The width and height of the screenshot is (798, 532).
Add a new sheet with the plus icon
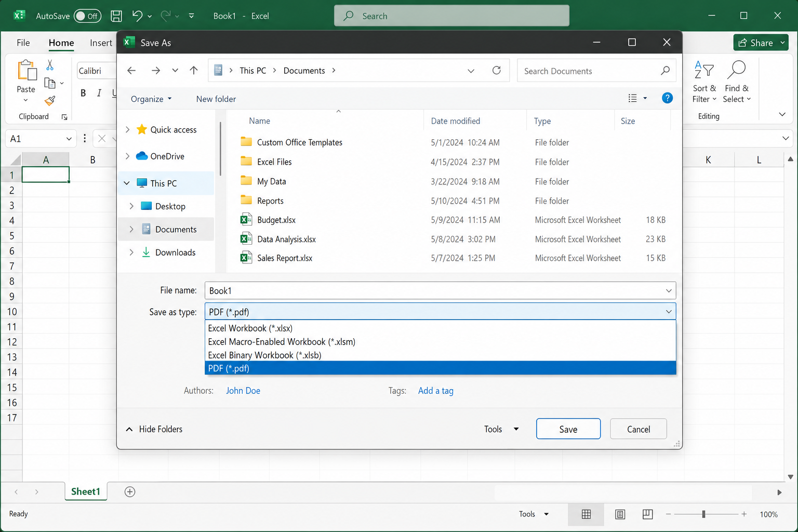click(130, 491)
